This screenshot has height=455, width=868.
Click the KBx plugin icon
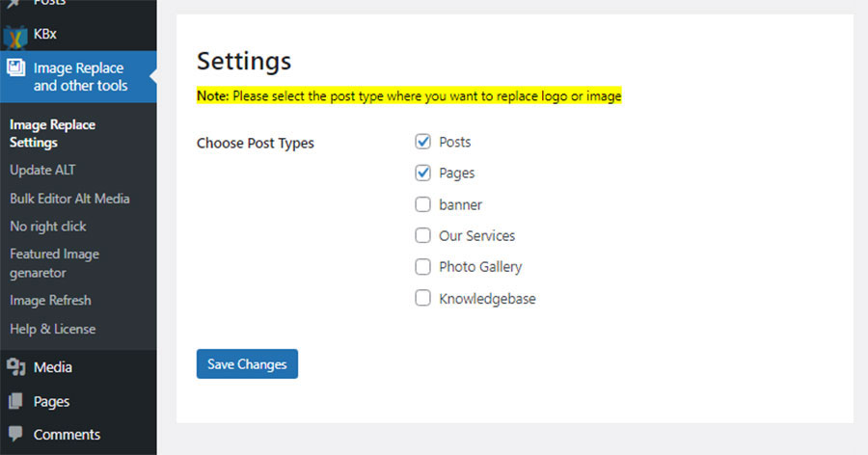14,37
